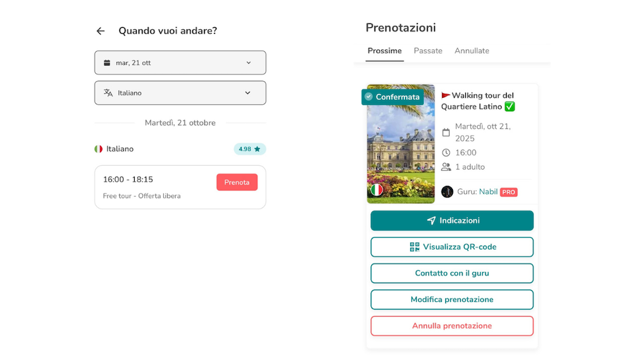
Task: Switch to the Passate tab
Action: click(428, 51)
